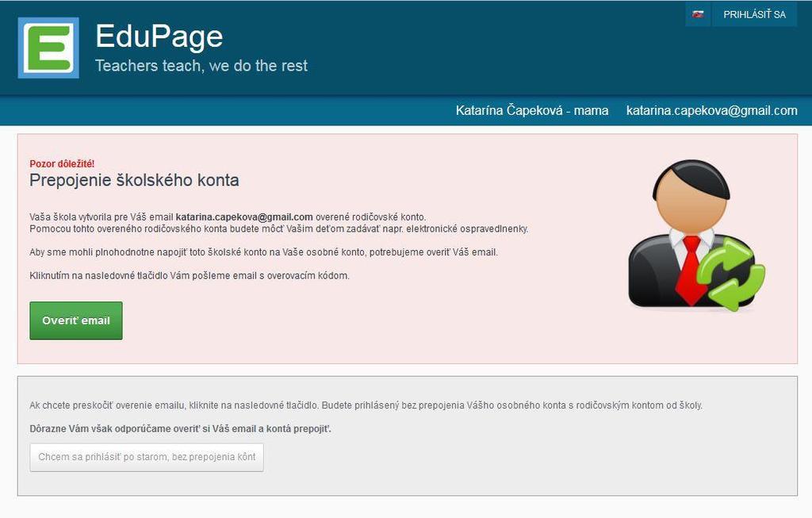The image size is (812, 518).
Task: Open the Slovak flag language selector
Action: pos(698,14)
